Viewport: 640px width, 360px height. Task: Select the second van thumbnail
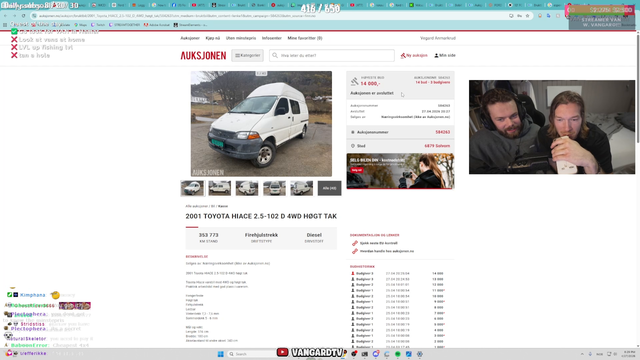(x=220, y=188)
